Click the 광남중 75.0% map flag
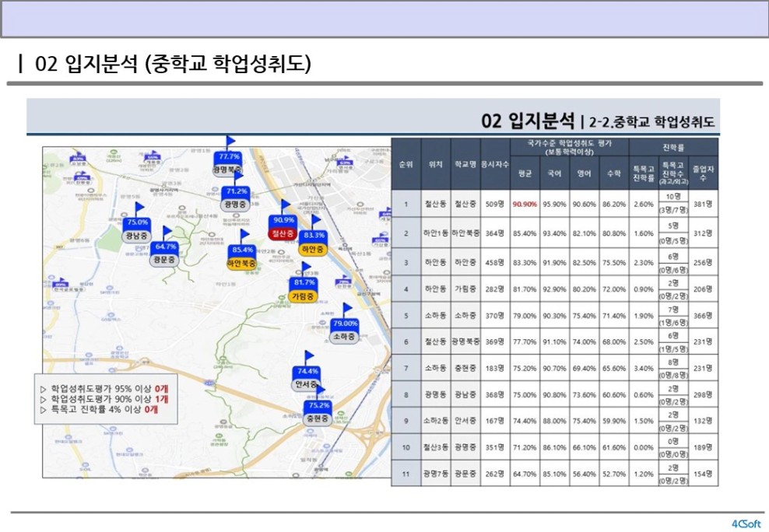Viewport: 769px width, 532px height. [x=137, y=223]
